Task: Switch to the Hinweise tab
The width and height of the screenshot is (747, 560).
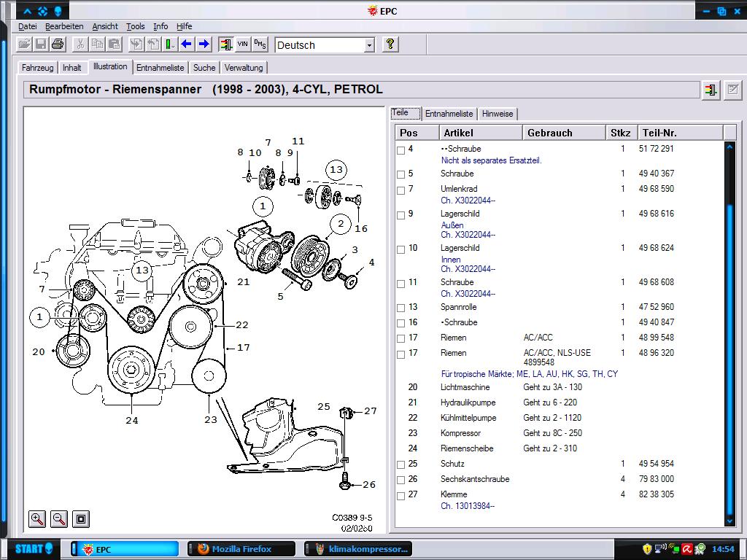Action: (498, 114)
